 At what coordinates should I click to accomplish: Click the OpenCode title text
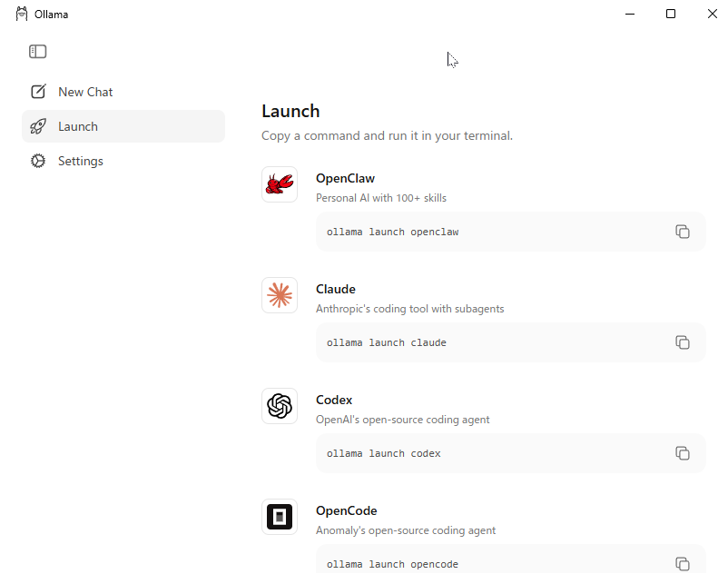click(x=346, y=510)
